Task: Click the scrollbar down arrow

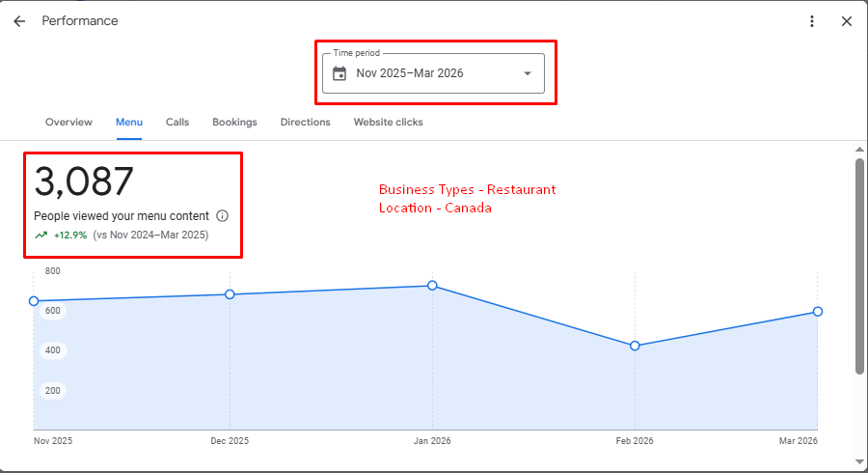Action: click(859, 462)
